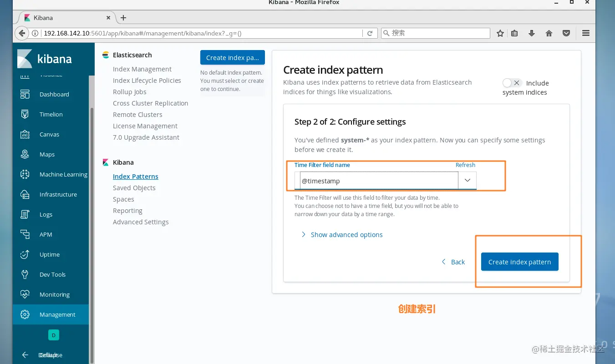615x364 pixels.
Task: Open the Time Filter field name dropdown
Action: pos(467,181)
